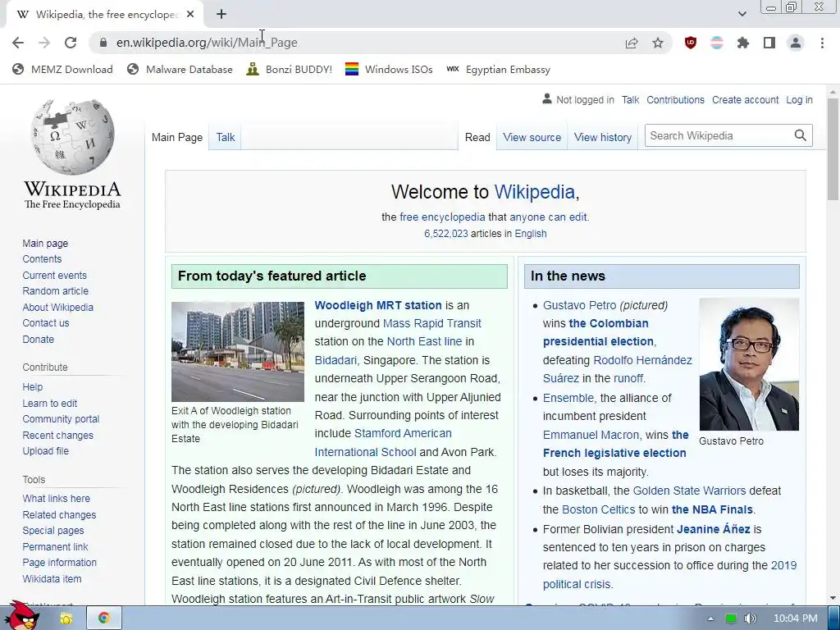Open Recent changes in sidebar
This screenshot has width=840, height=630.
58,435
